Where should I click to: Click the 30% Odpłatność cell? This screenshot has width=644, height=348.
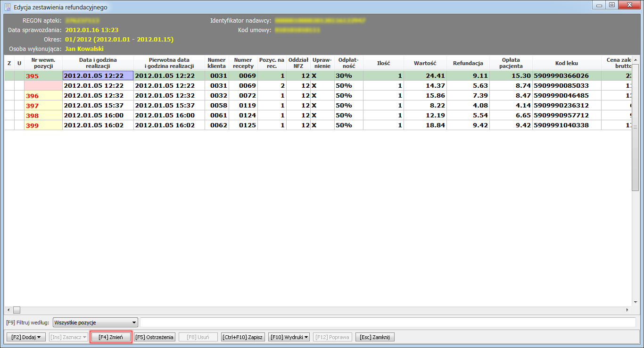(349, 75)
